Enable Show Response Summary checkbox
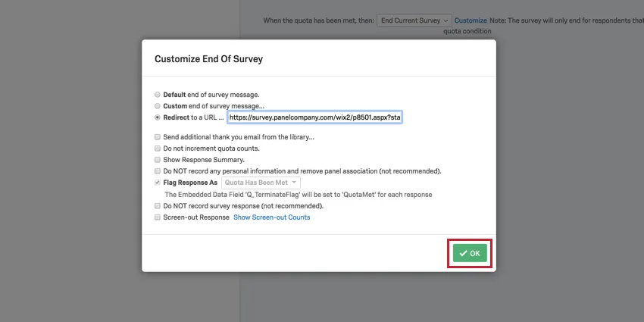Screen dimensions: 644x322 (x=157, y=160)
